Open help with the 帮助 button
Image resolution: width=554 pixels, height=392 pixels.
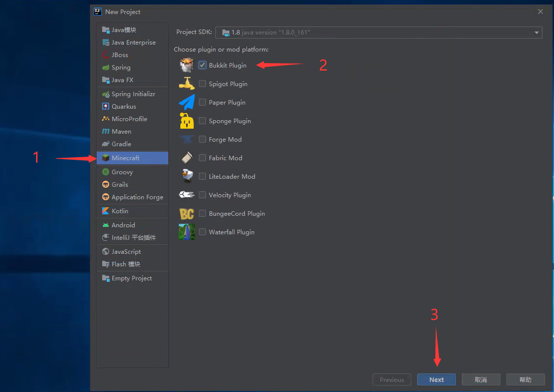(525, 379)
